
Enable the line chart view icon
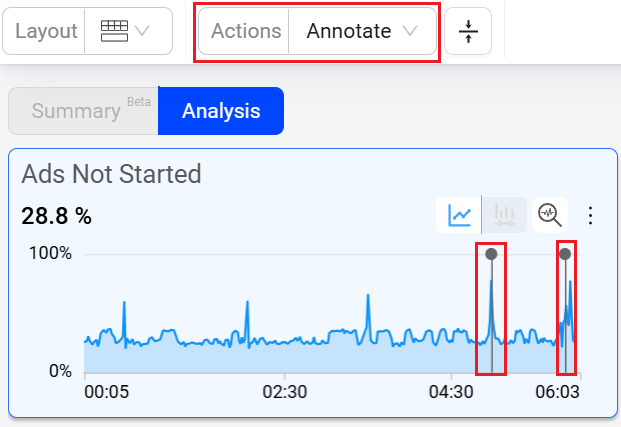click(460, 214)
